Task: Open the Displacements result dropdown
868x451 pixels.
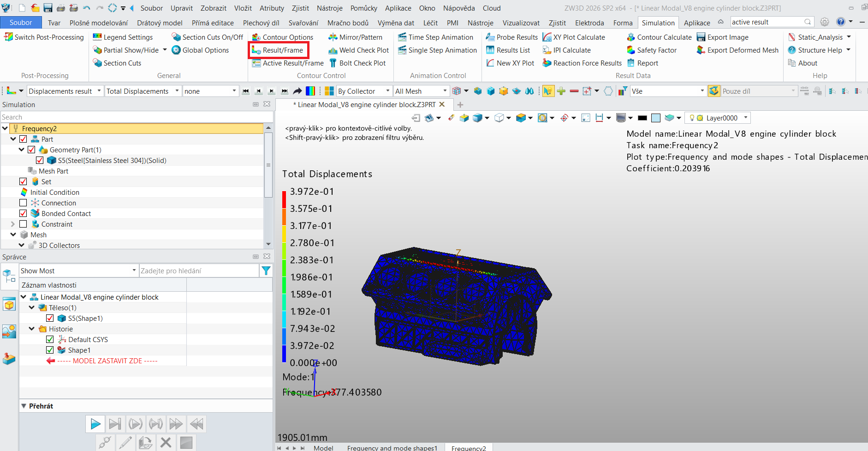Action: (x=65, y=91)
